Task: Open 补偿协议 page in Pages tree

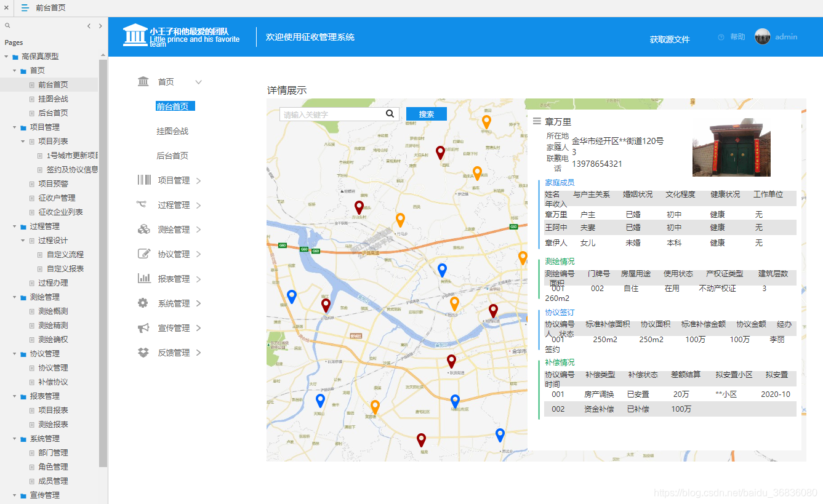Action: pos(53,382)
